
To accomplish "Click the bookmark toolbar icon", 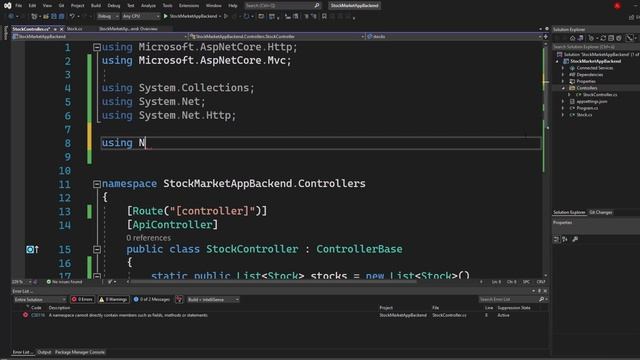I will 324,16.
